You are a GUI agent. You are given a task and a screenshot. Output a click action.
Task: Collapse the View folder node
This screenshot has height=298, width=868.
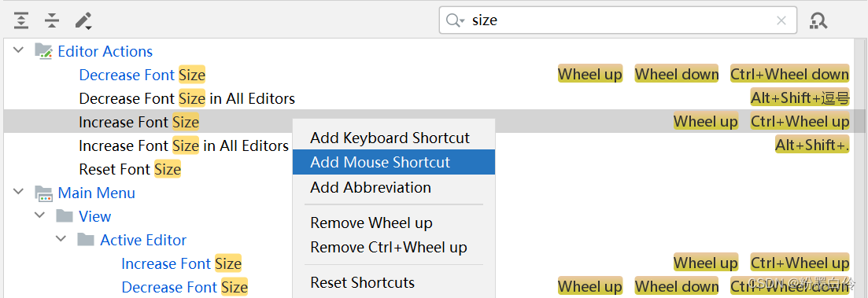tap(39, 215)
